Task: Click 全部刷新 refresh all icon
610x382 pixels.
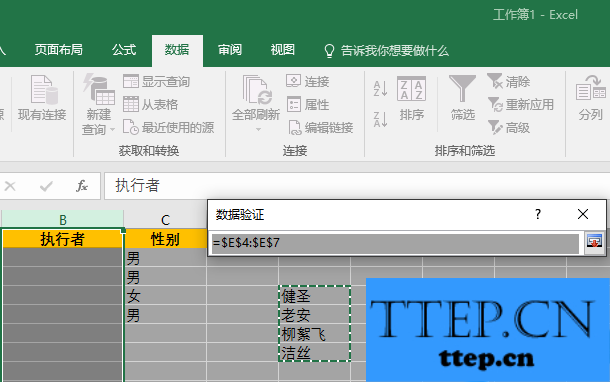Action: 256,90
